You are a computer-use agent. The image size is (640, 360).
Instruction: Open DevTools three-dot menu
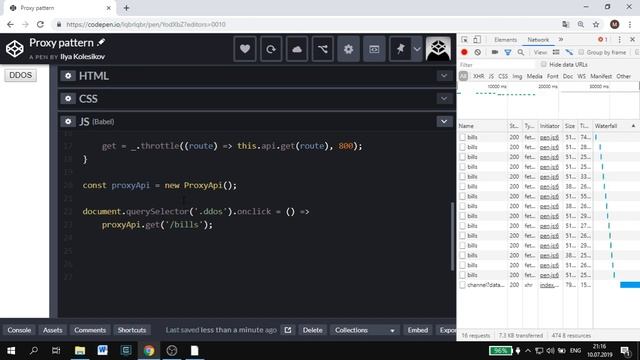[x=619, y=40]
